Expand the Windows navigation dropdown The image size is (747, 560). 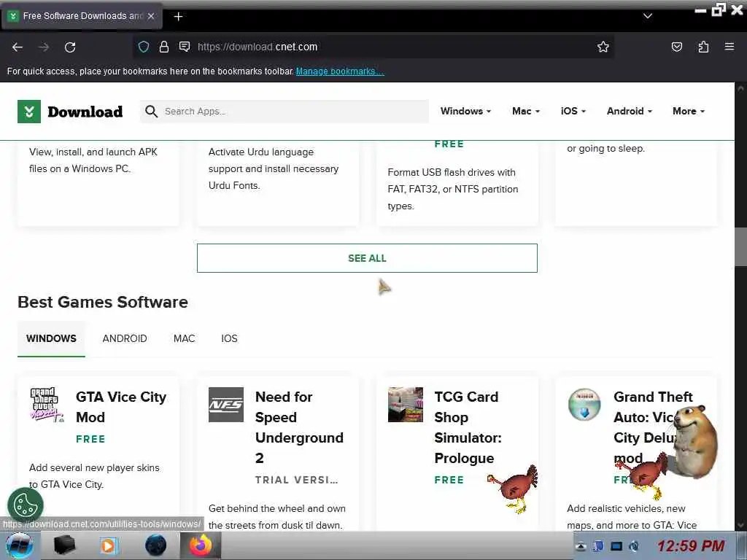pyautogui.click(x=465, y=111)
